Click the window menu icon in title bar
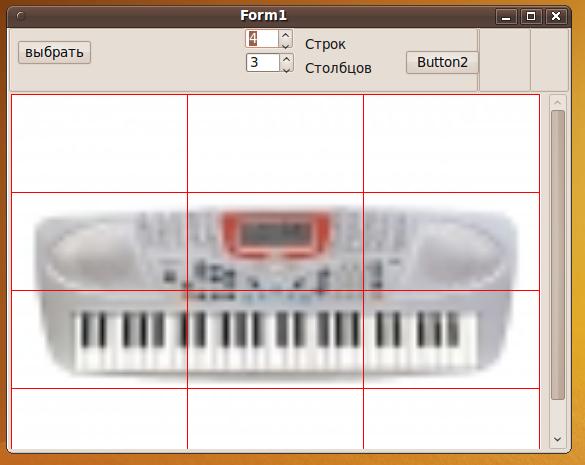Screen dimensions: 585x465 tap(21, 16)
